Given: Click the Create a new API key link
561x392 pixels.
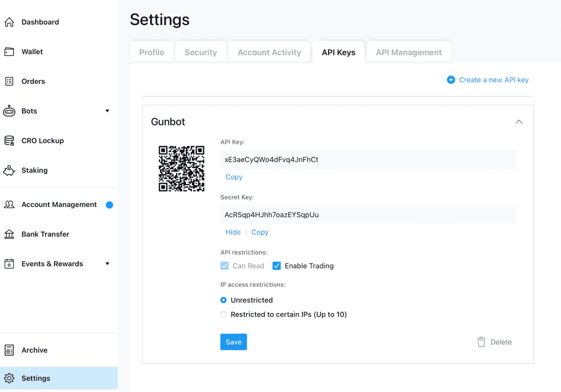Looking at the screenshot, I should tap(494, 80).
